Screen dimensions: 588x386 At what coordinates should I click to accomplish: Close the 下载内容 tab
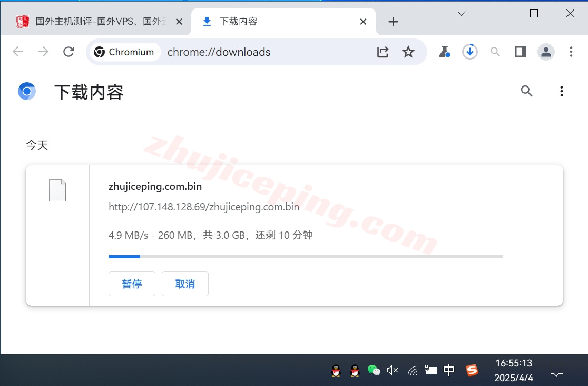coord(363,22)
